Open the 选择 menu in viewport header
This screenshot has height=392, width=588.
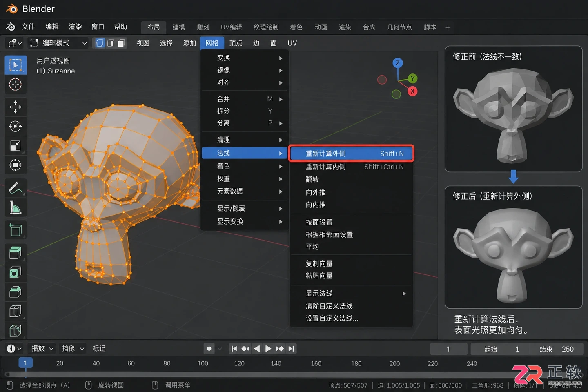[166, 43]
